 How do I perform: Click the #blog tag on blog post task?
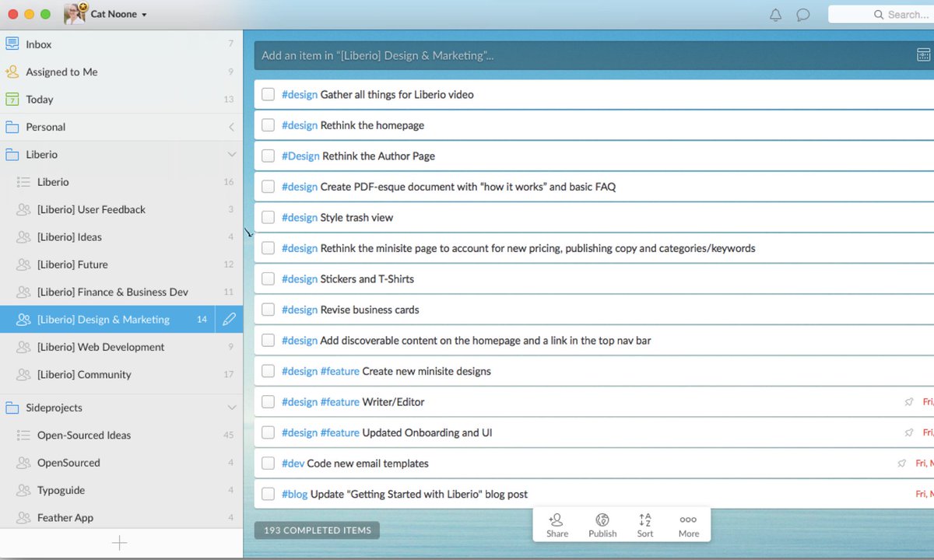pyautogui.click(x=295, y=494)
